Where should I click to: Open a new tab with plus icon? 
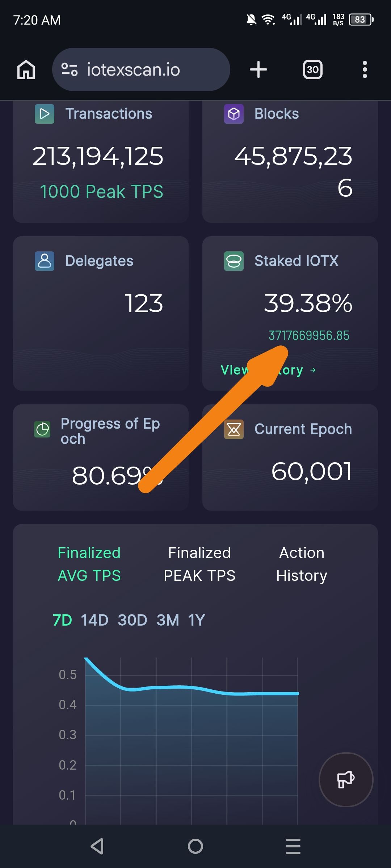(x=258, y=69)
